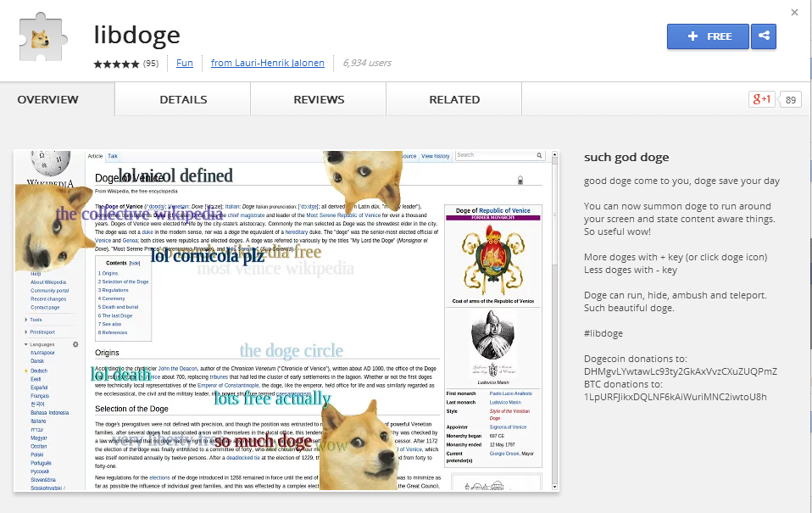
Task: Click the doge face over the Wikipedia sidebar
Action: click(x=53, y=228)
